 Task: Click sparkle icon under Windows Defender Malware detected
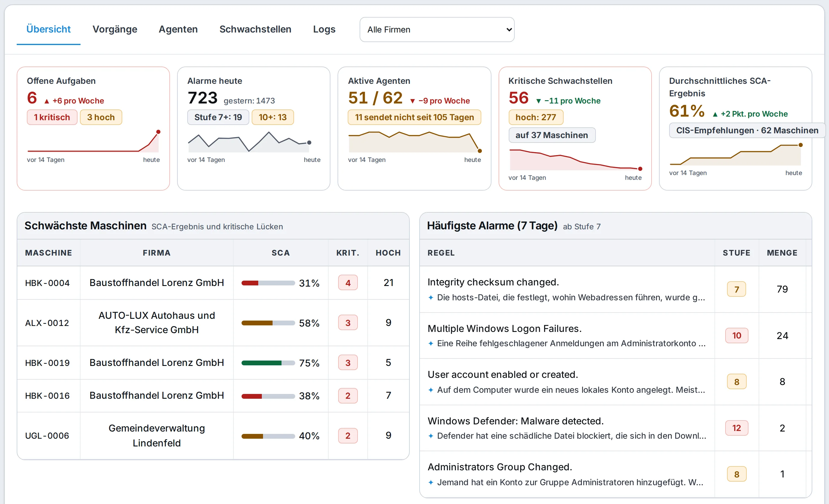(431, 436)
